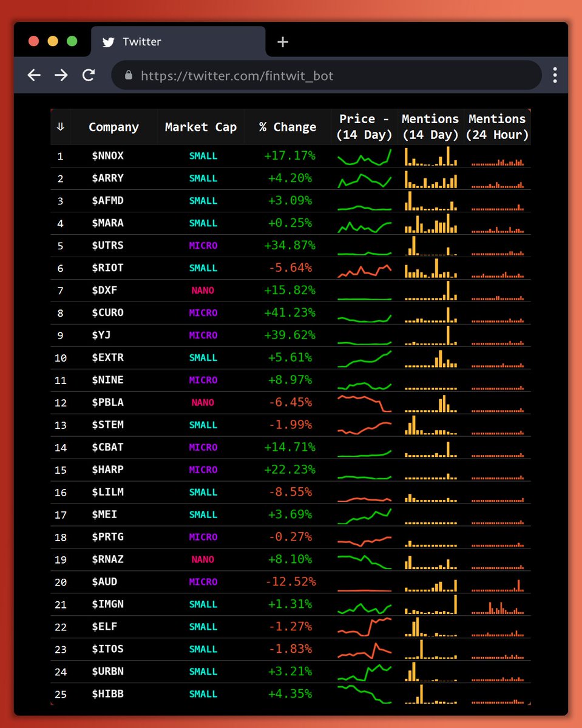The height and width of the screenshot is (728, 582).
Task: Select the $PRTG ticker
Action: 108,537
